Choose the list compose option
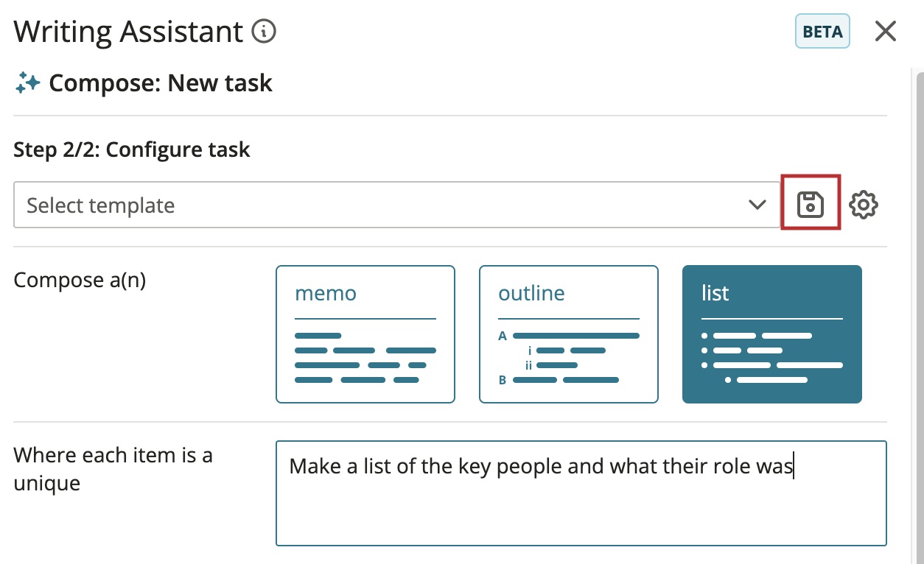Screen dimensions: 924x564 772,334
